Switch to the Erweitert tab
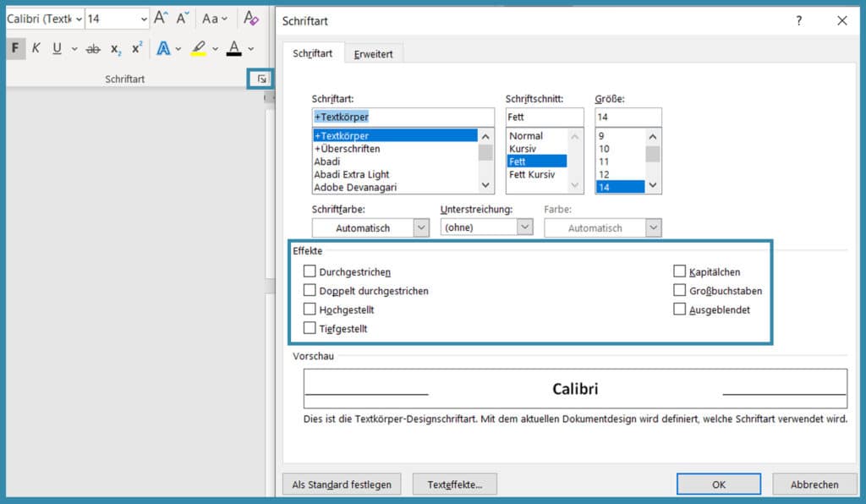The width and height of the screenshot is (866, 504). [x=373, y=54]
